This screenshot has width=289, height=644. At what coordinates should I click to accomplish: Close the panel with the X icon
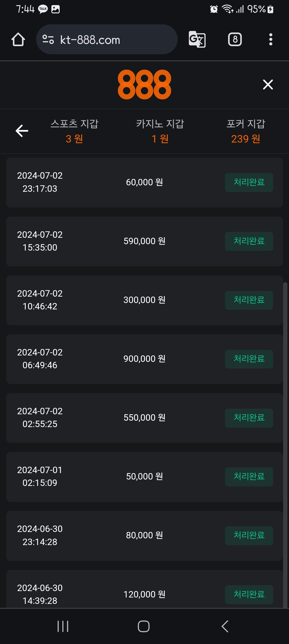(268, 85)
